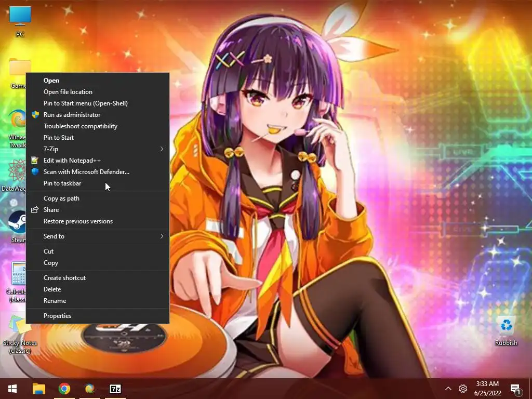Choose Cut from the context menu
The width and height of the screenshot is (532, 399).
coord(98,251)
